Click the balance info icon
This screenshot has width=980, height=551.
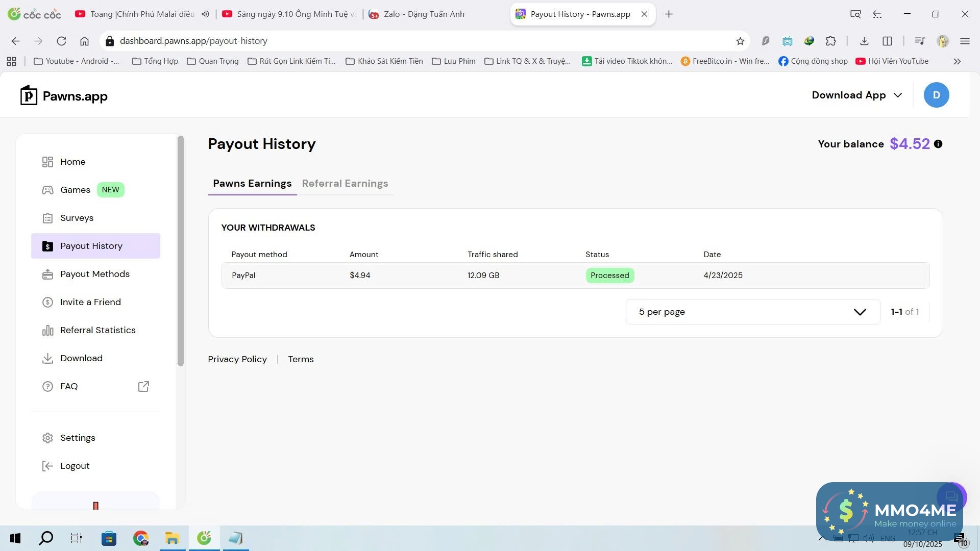(x=938, y=144)
